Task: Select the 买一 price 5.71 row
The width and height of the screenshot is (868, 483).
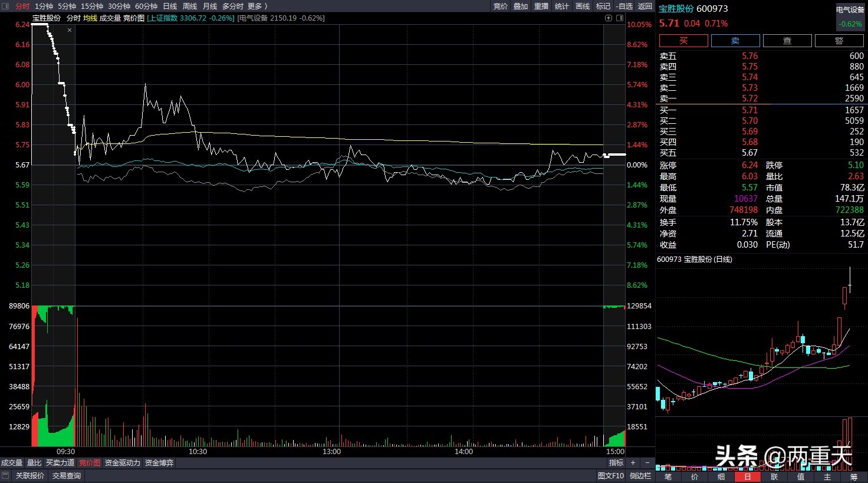Action: point(761,110)
